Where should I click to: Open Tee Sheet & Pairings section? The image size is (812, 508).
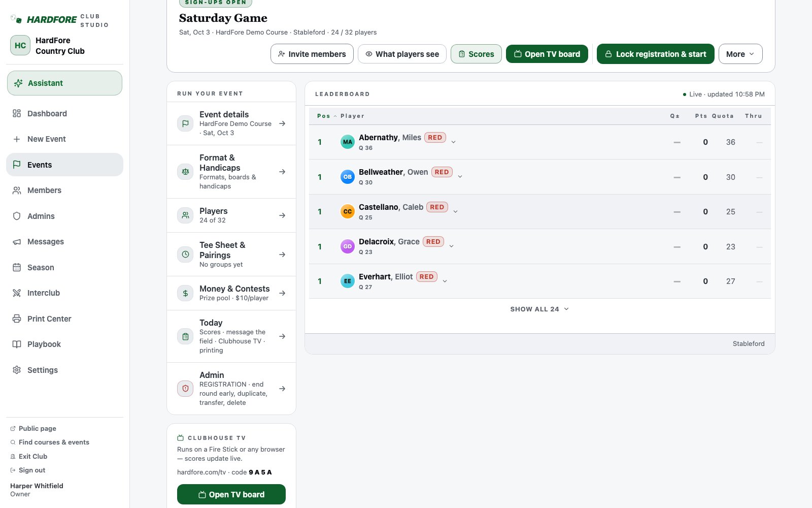coord(231,255)
